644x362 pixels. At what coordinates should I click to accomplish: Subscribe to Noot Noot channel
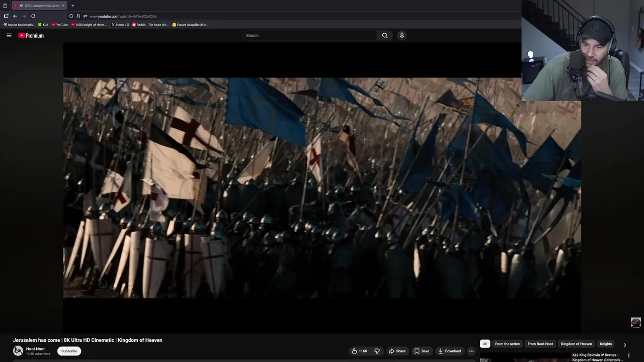pos(69,351)
